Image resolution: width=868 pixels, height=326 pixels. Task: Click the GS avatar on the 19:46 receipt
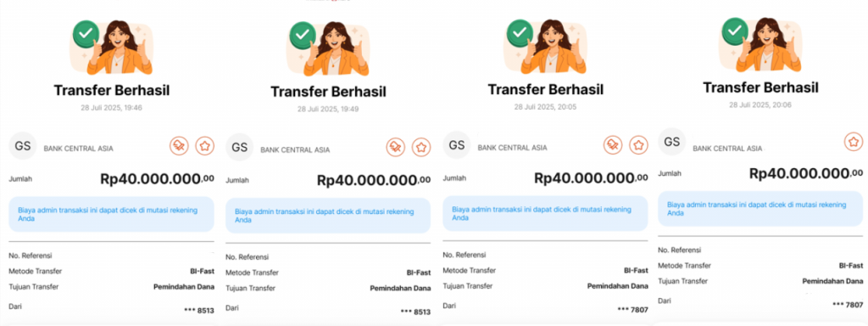point(22,146)
